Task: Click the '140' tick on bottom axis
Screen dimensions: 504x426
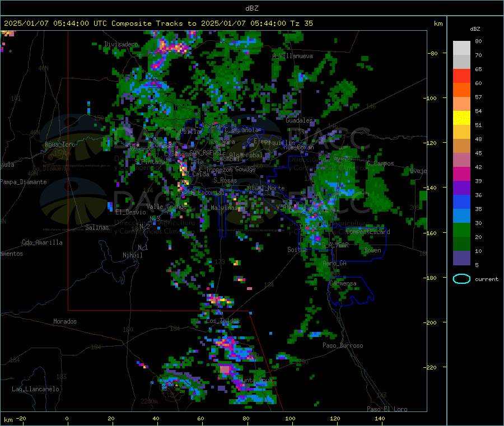Action: tap(380, 418)
